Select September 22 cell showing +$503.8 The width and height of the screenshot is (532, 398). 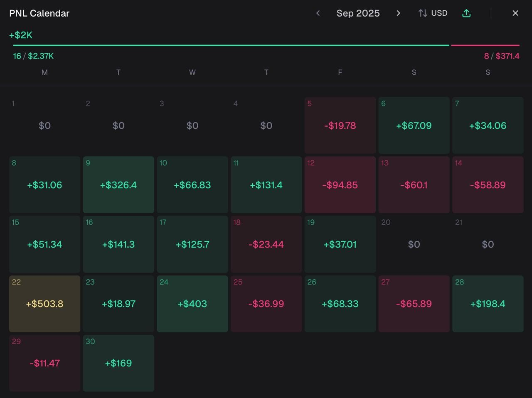[x=44, y=304]
